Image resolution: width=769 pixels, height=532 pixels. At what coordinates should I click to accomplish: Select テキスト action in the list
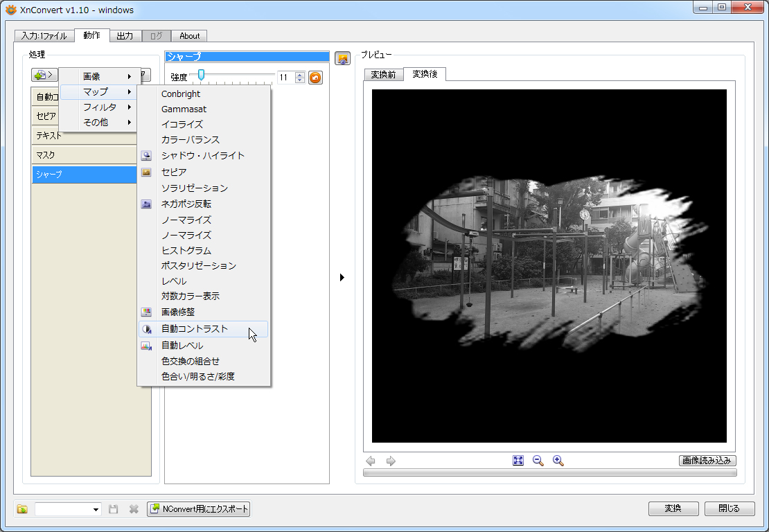(84, 135)
